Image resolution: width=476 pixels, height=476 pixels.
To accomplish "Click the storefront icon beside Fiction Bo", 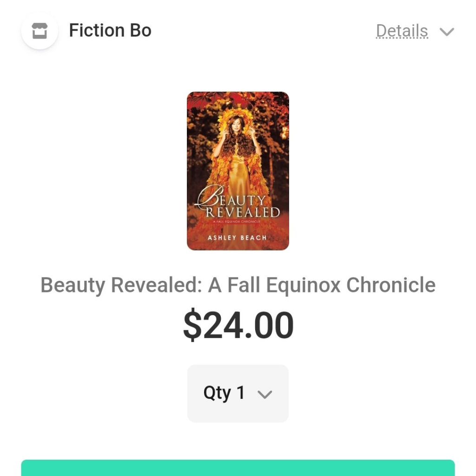I will (40, 31).
